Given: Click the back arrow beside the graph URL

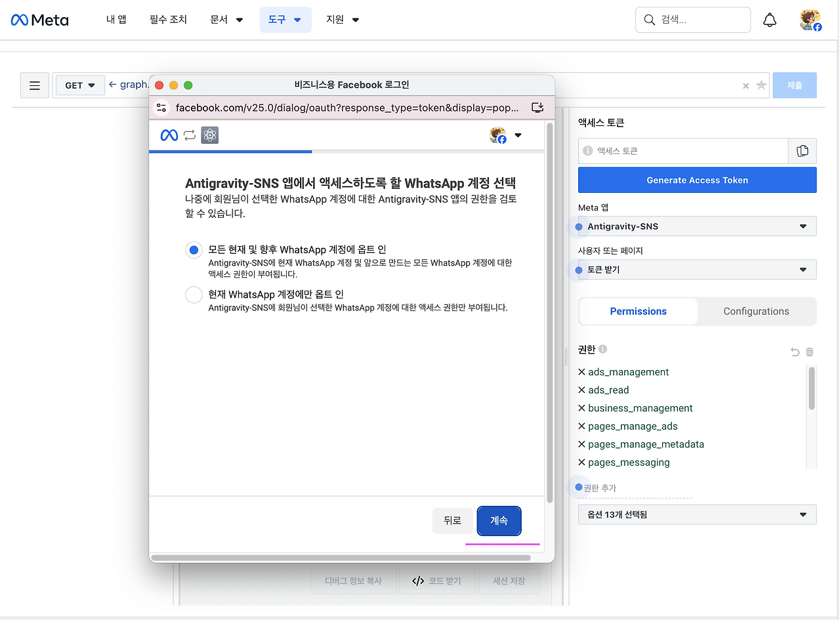Looking at the screenshot, I should [x=112, y=85].
